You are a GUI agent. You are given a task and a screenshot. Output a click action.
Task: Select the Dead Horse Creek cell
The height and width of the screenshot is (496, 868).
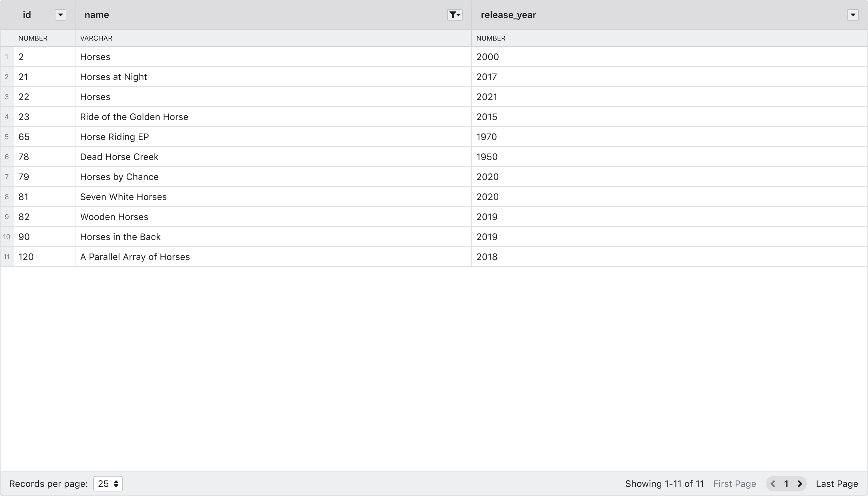coord(119,157)
